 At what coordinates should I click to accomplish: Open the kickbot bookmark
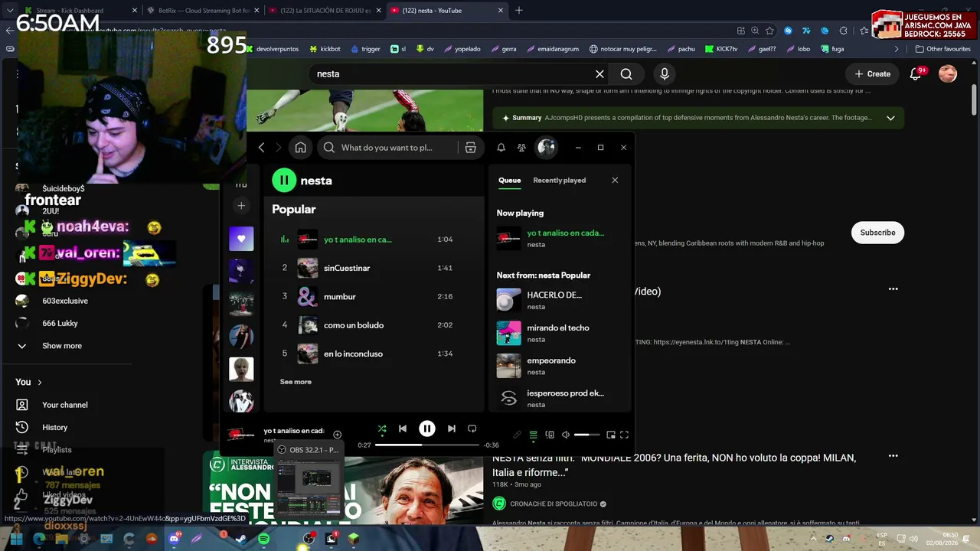[325, 49]
